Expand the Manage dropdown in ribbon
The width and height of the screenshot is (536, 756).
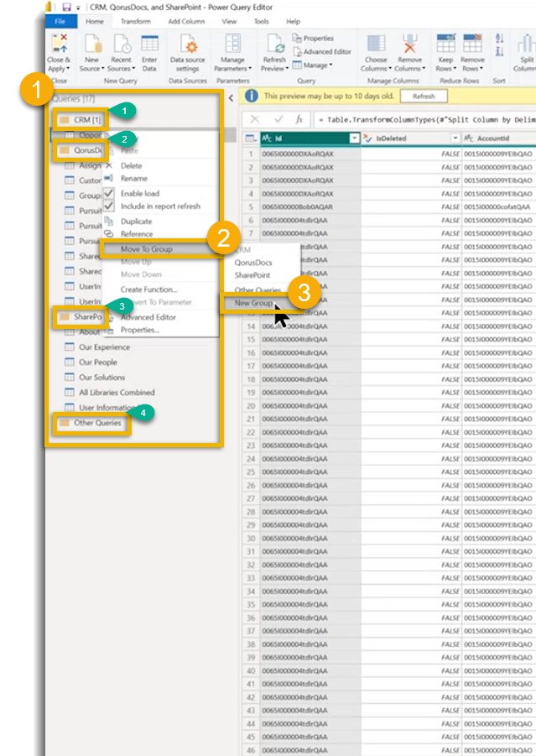click(x=315, y=65)
